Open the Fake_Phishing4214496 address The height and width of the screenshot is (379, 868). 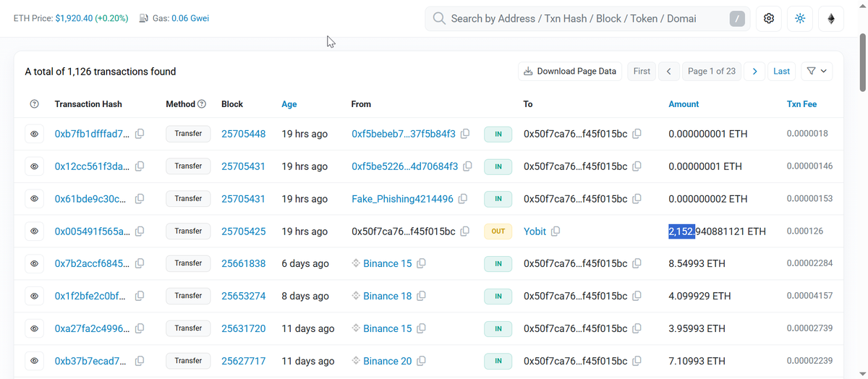tap(402, 199)
